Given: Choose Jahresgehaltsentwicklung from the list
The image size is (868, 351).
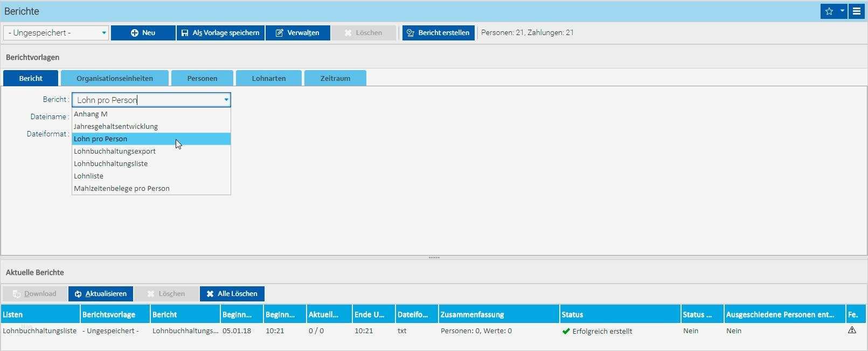Looking at the screenshot, I should [151, 126].
